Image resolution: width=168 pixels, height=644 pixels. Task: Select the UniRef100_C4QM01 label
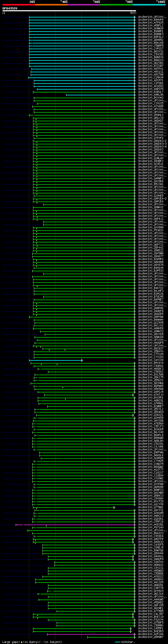point(151,366)
